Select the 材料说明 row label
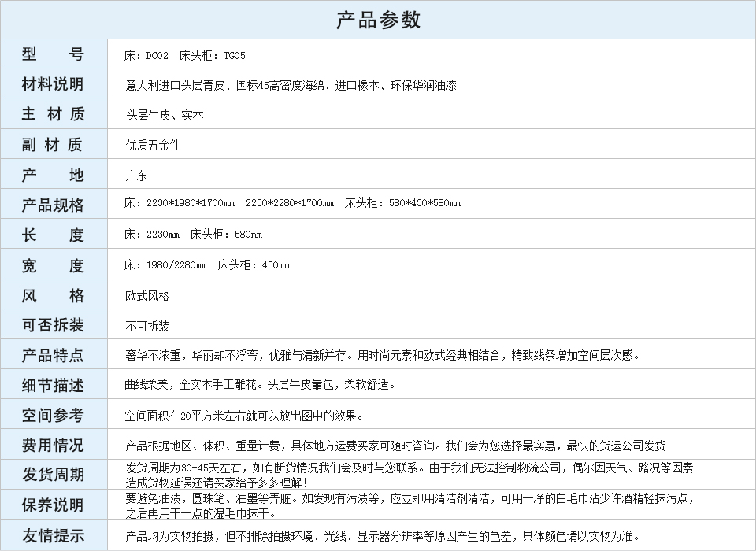This screenshot has height=551, width=756. coord(53,84)
